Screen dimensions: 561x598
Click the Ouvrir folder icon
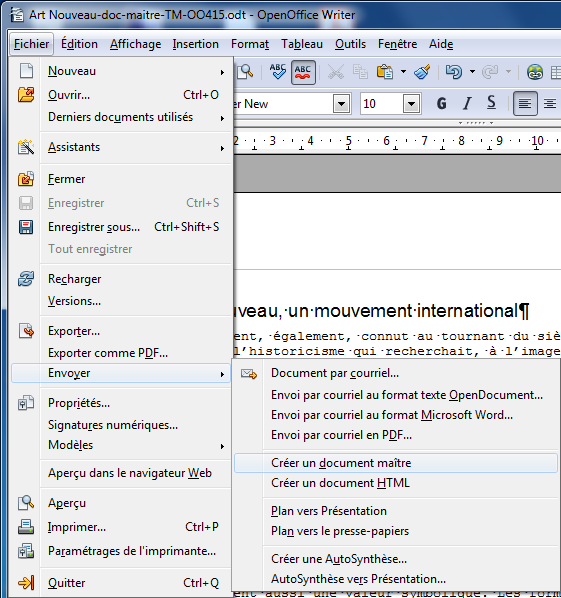[26, 95]
